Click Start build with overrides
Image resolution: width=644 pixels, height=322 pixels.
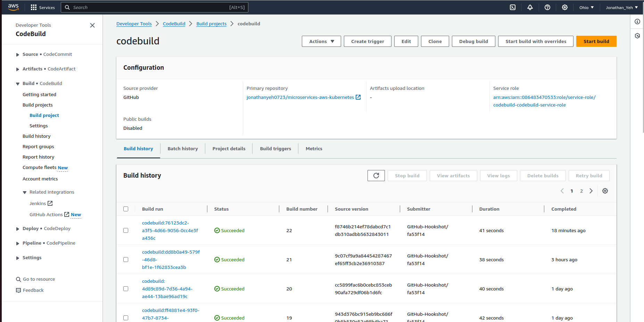click(x=536, y=41)
